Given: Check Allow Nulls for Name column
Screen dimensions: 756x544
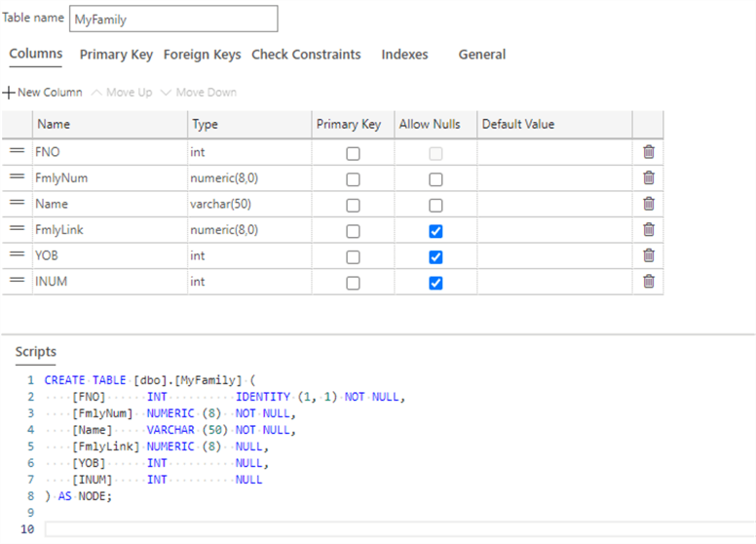Looking at the screenshot, I should [435, 206].
